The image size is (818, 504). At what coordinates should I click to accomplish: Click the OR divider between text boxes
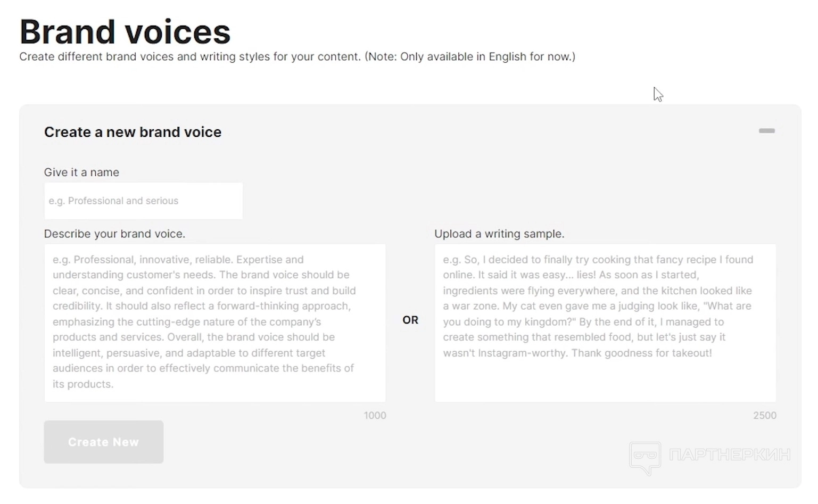pos(410,320)
